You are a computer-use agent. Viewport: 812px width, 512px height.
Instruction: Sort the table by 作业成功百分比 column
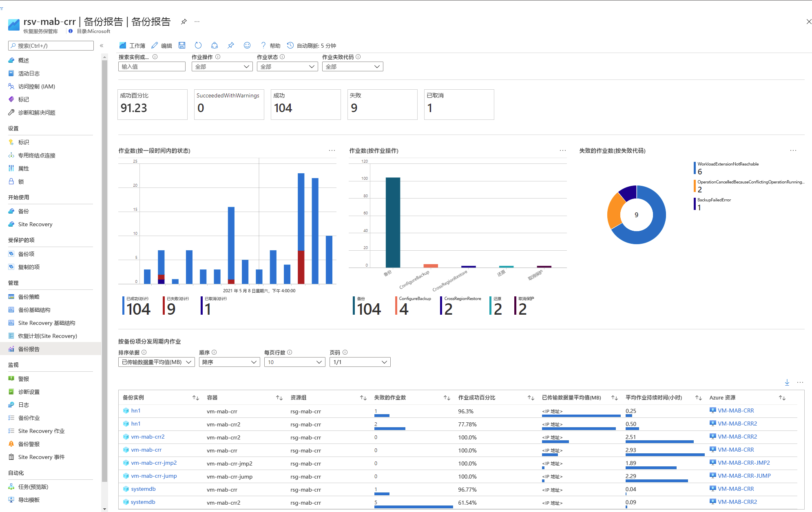pyautogui.click(x=531, y=397)
